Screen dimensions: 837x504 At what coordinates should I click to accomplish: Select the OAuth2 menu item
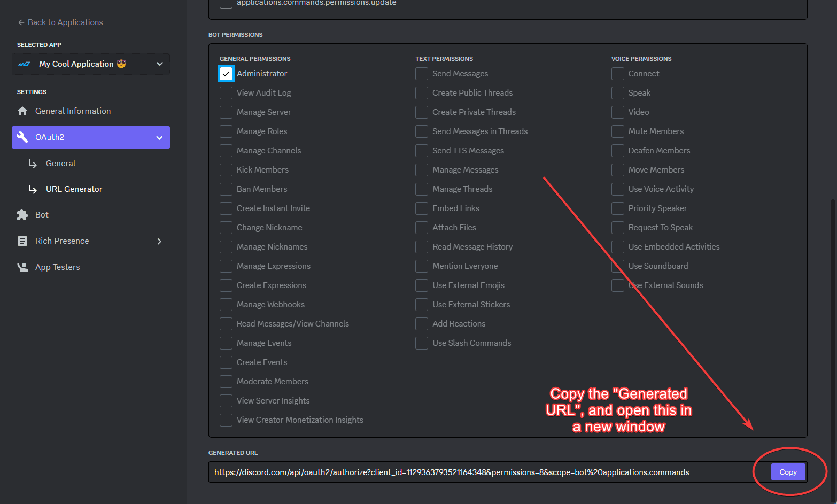click(x=91, y=137)
